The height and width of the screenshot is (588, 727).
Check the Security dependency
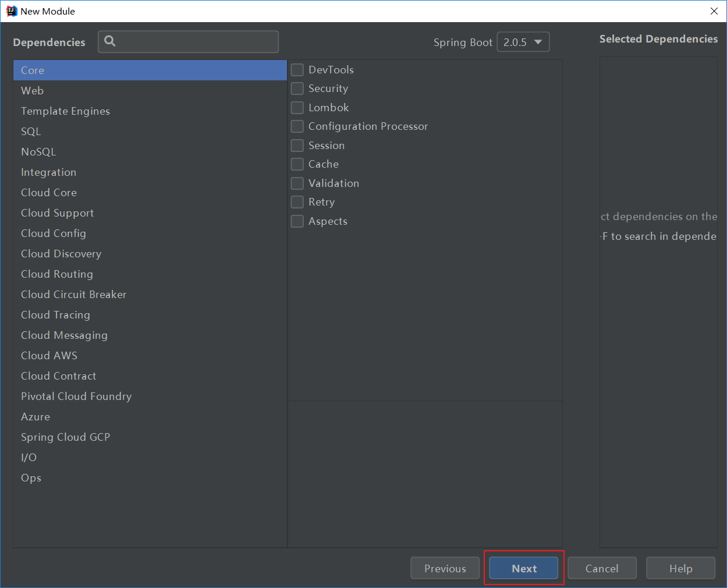click(297, 88)
